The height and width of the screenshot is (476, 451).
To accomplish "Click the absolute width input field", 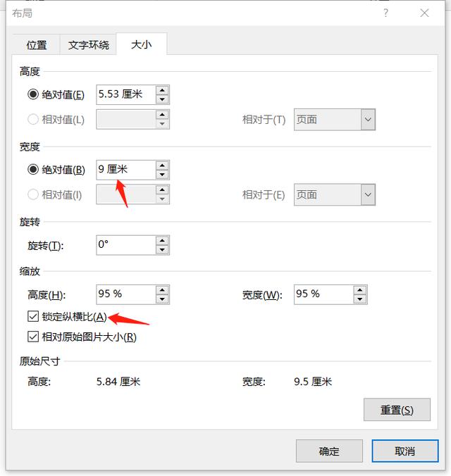I will point(125,170).
